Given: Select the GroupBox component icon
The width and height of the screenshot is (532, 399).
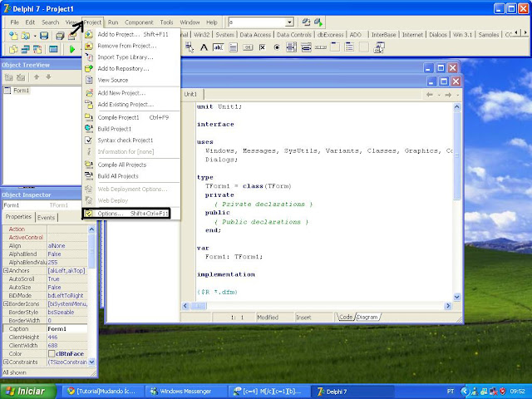Looking at the screenshot, I should click(335, 47).
